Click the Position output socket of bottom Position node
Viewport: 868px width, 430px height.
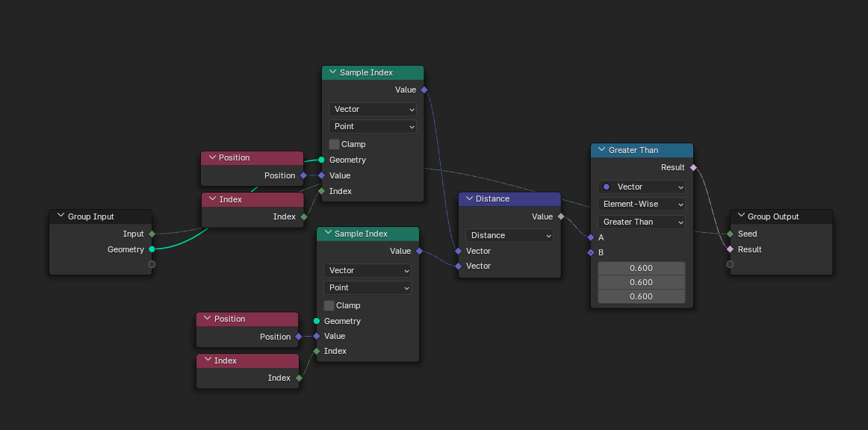[x=298, y=337]
